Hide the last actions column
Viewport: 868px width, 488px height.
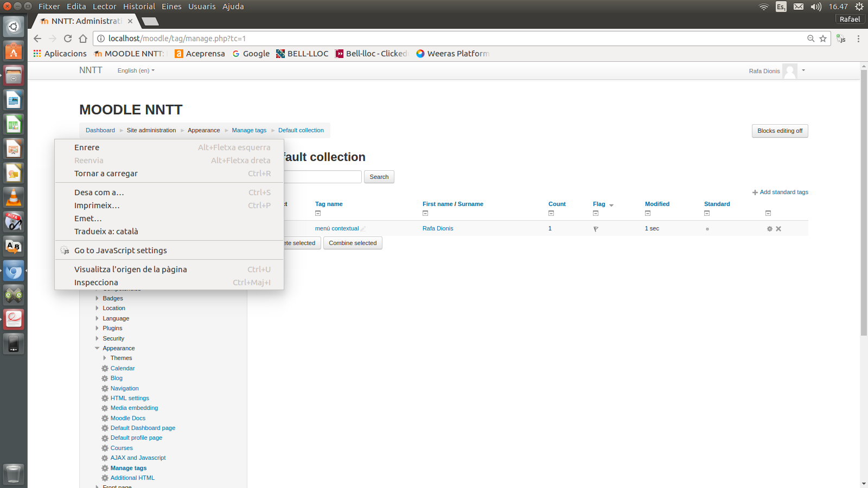tap(768, 213)
